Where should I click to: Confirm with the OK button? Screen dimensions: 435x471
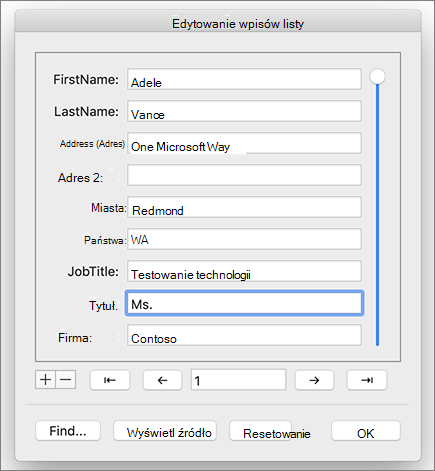click(x=366, y=431)
